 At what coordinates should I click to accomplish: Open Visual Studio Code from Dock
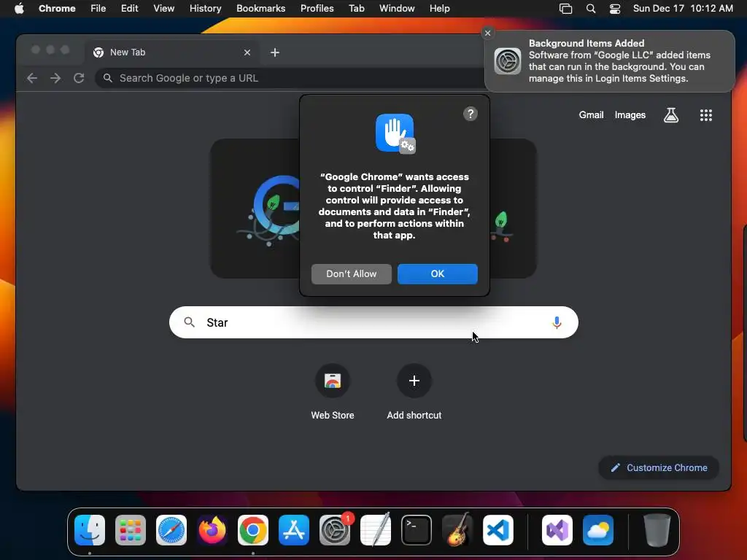click(x=498, y=530)
